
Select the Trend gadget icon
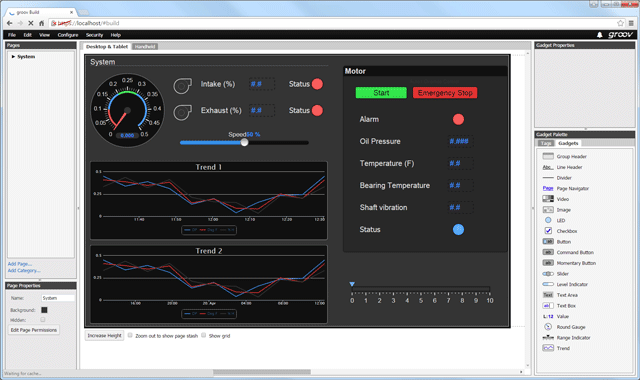[x=548, y=348]
